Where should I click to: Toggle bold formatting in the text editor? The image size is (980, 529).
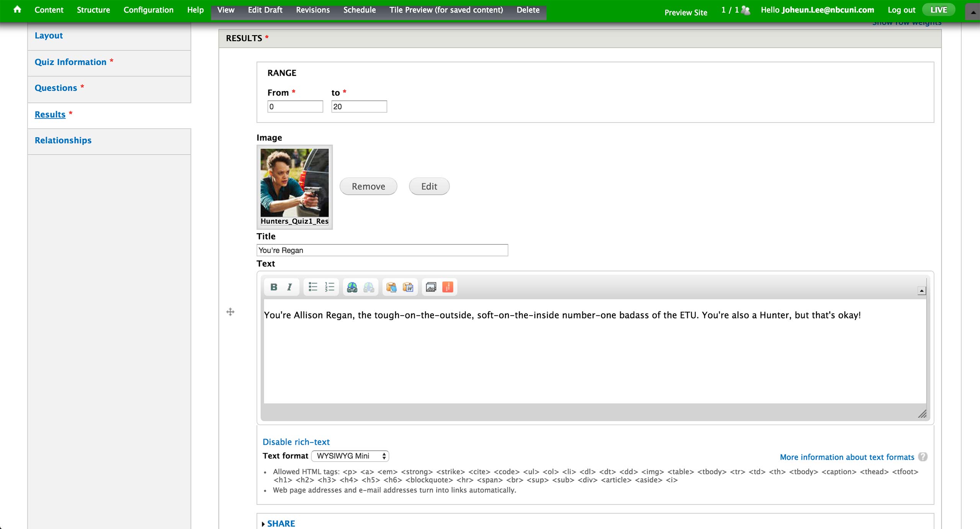coord(274,287)
